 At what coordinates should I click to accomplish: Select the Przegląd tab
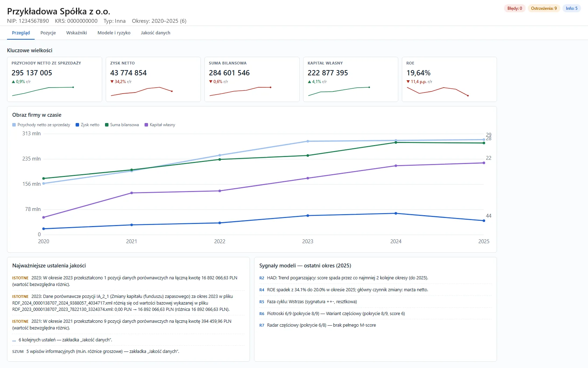click(x=21, y=33)
